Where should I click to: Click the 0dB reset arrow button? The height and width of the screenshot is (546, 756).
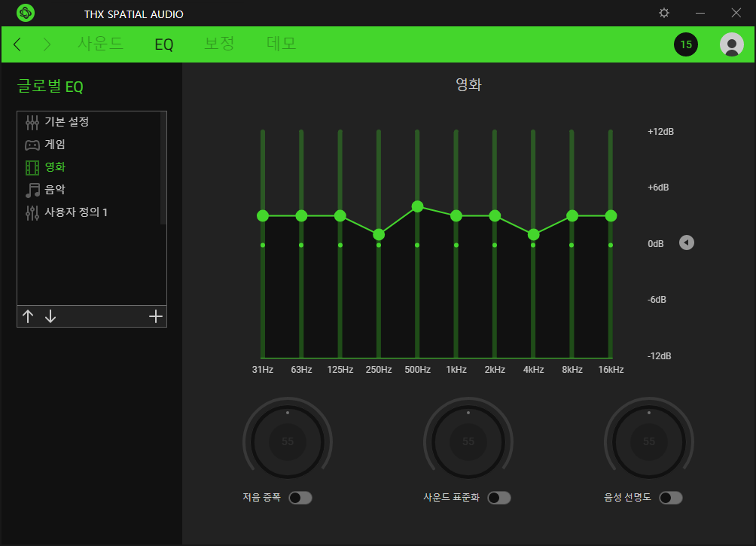687,242
